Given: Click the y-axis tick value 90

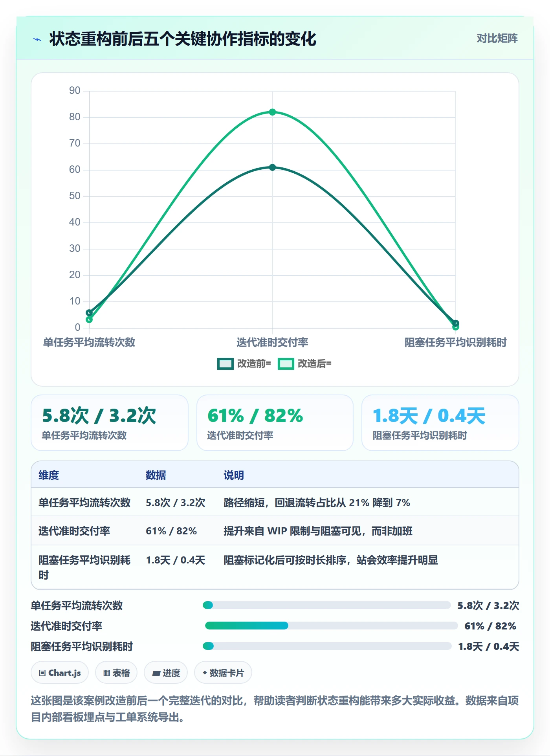Looking at the screenshot, I should click(x=75, y=91).
